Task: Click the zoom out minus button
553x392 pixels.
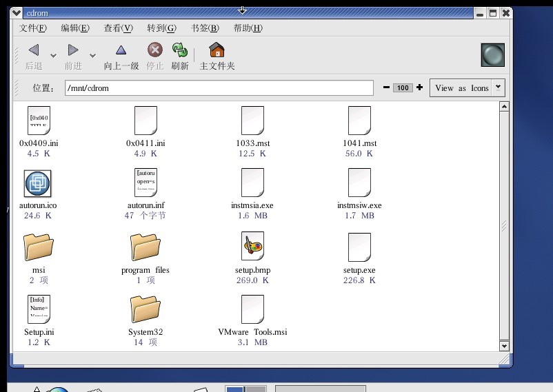Action: [x=386, y=87]
